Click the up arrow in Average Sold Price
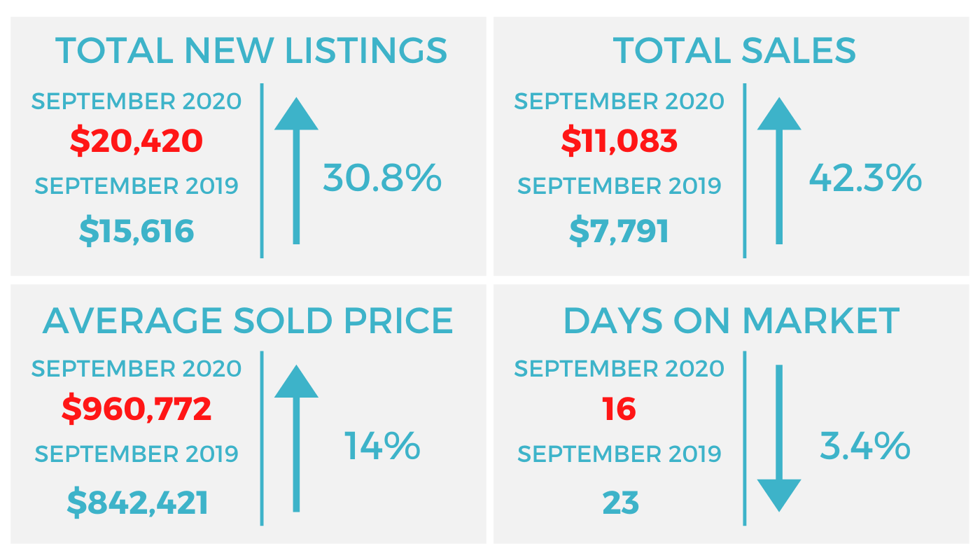The image size is (980, 560). point(296,439)
